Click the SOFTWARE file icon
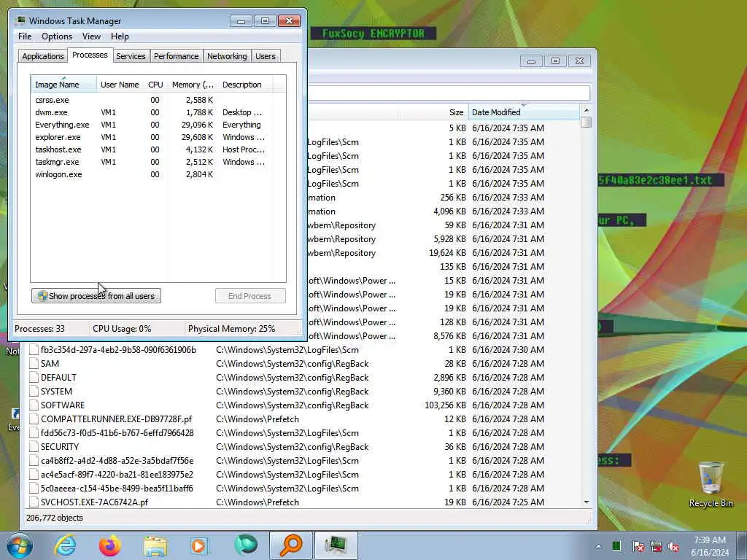The image size is (747, 560). [x=34, y=405]
